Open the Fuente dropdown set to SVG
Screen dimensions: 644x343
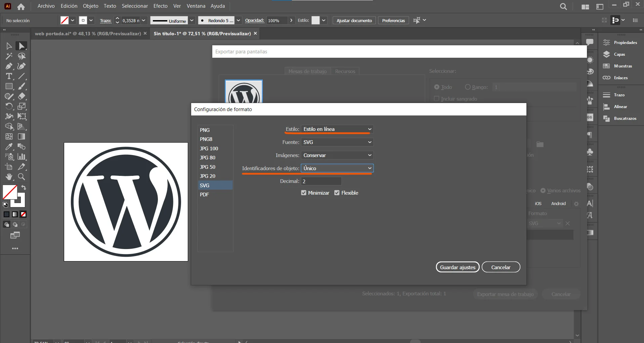337,142
